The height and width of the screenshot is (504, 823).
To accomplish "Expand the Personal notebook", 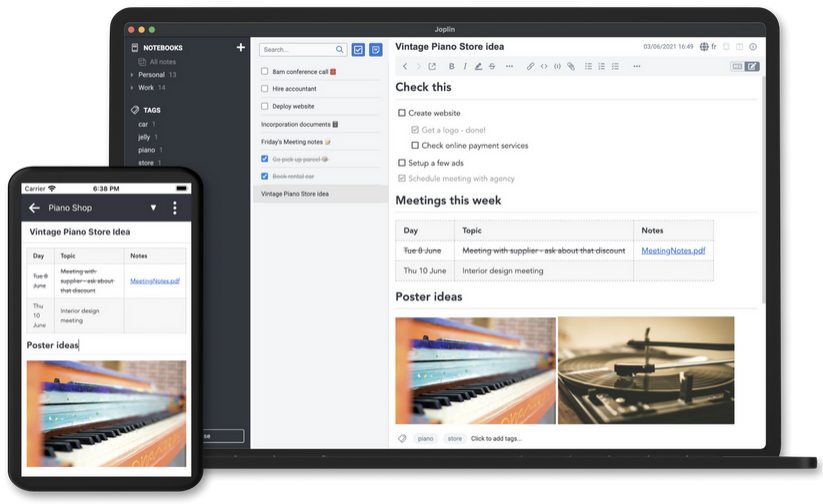I will pyautogui.click(x=132, y=75).
